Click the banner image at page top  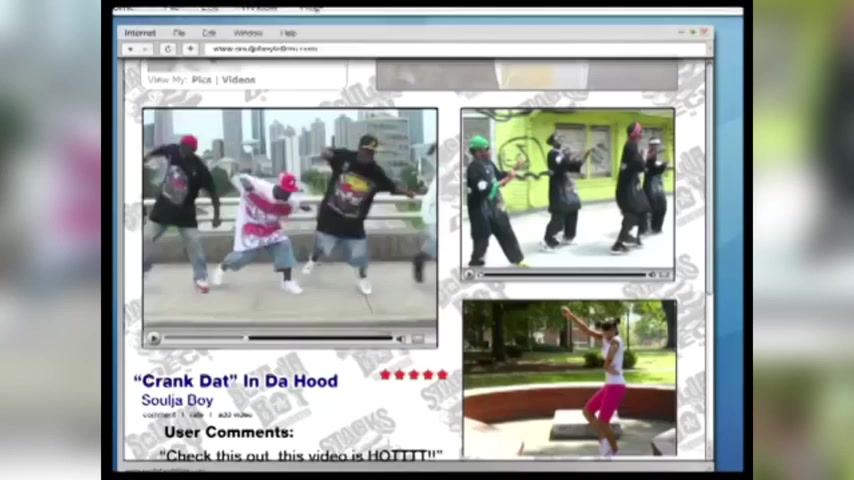click(x=527, y=75)
